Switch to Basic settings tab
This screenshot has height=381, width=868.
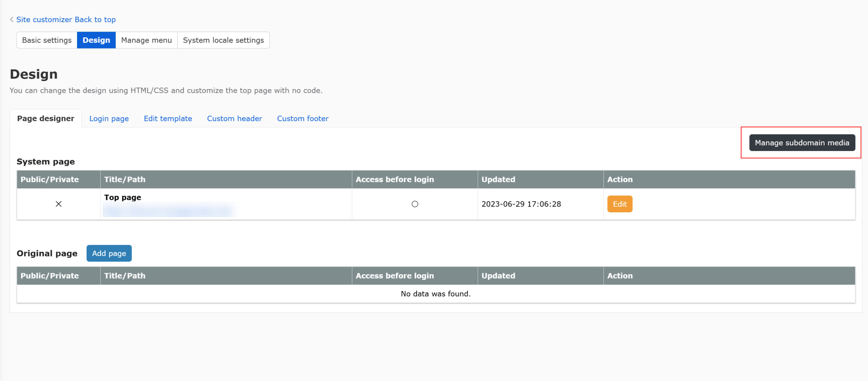point(47,40)
